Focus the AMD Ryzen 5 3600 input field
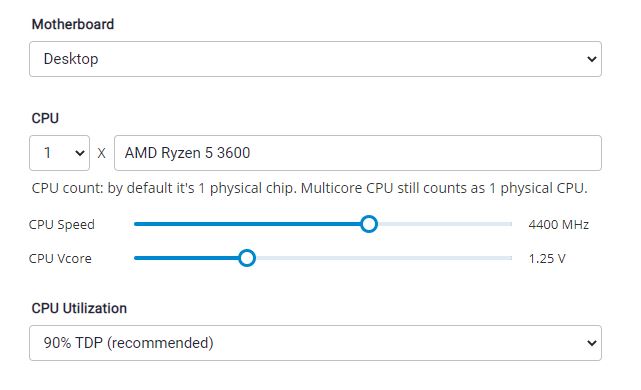 point(358,153)
